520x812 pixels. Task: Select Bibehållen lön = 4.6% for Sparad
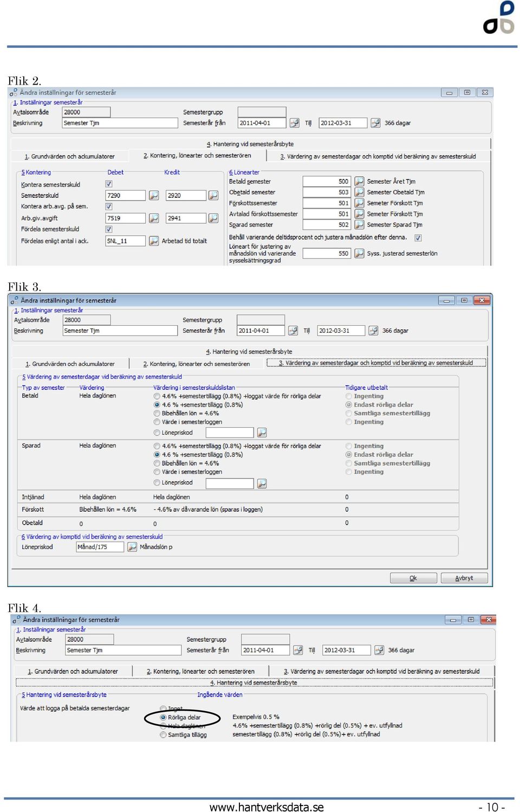point(157,463)
